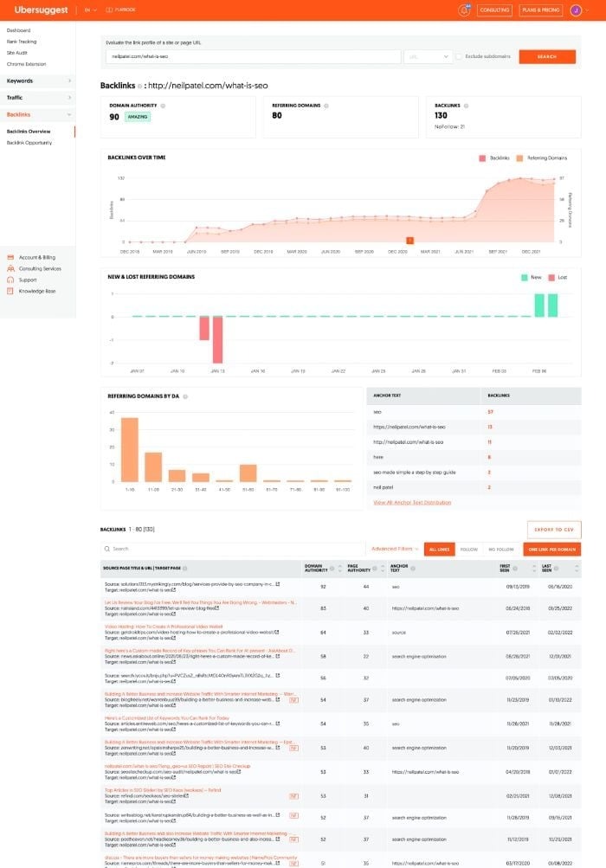The image size is (606, 868).
Task: Open the notifications bell icon
Action: pyautogui.click(x=464, y=10)
